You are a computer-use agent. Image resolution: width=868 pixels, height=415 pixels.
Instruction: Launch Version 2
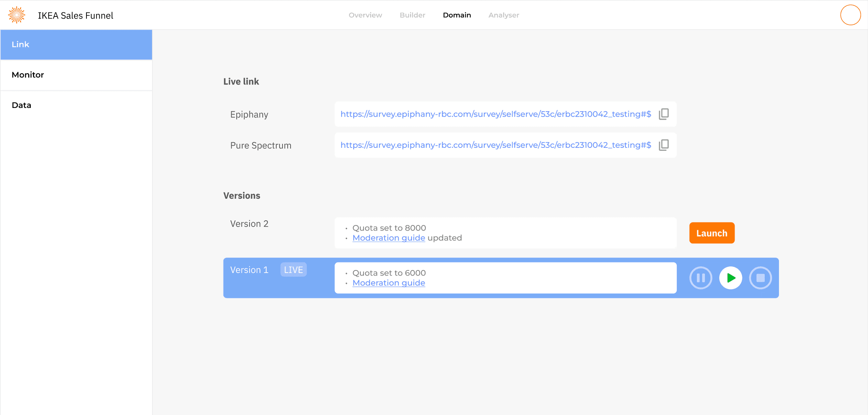pos(712,233)
